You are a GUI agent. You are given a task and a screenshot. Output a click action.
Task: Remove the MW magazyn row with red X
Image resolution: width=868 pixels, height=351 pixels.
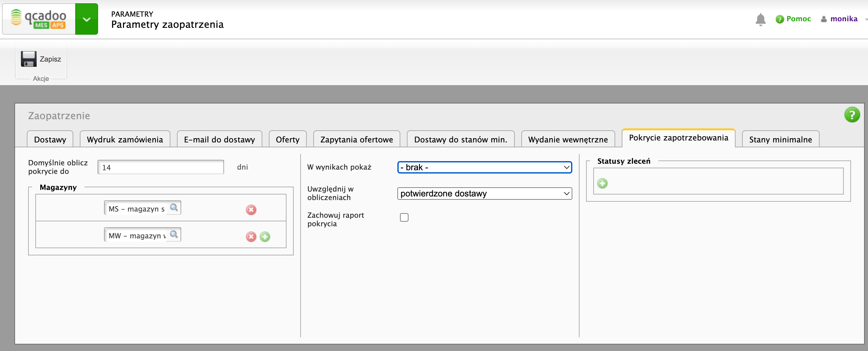pyautogui.click(x=251, y=237)
